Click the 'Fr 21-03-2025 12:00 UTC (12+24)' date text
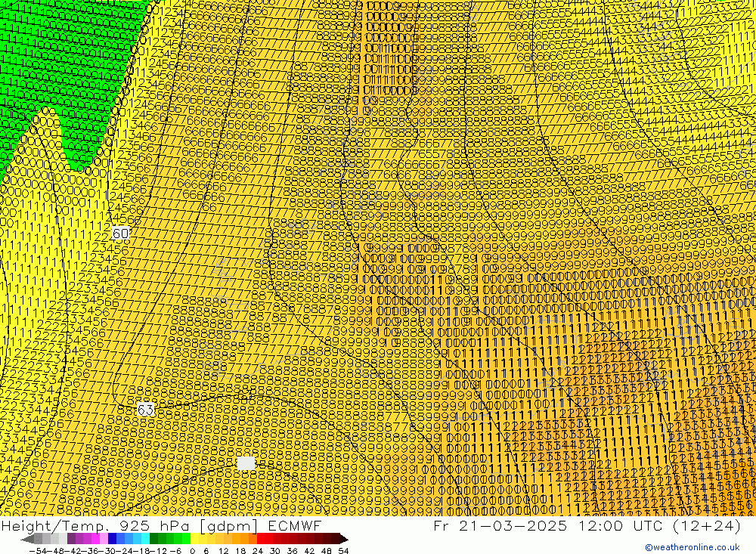The image size is (756, 554). click(x=587, y=525)
